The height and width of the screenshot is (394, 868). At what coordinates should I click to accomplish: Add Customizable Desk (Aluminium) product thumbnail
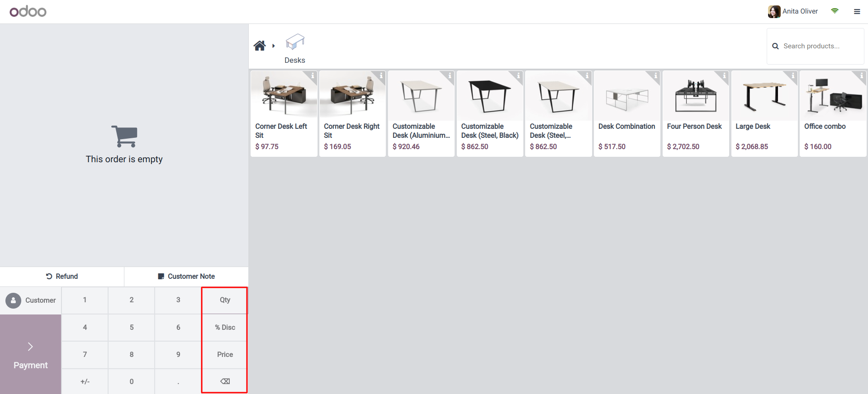pos(421,96)
